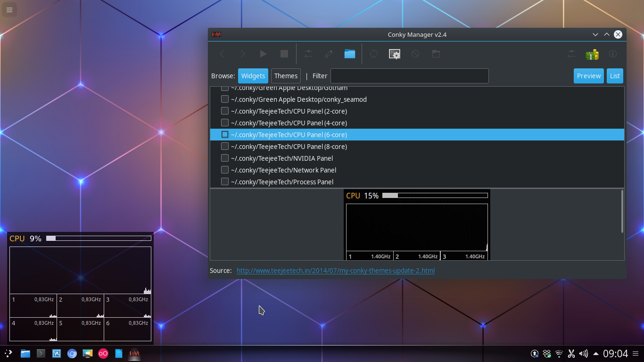Edit the widget config via the pencil icon
Image resolution: width=644 pixels, height=362 pixels.
click(x=329, y=54)
